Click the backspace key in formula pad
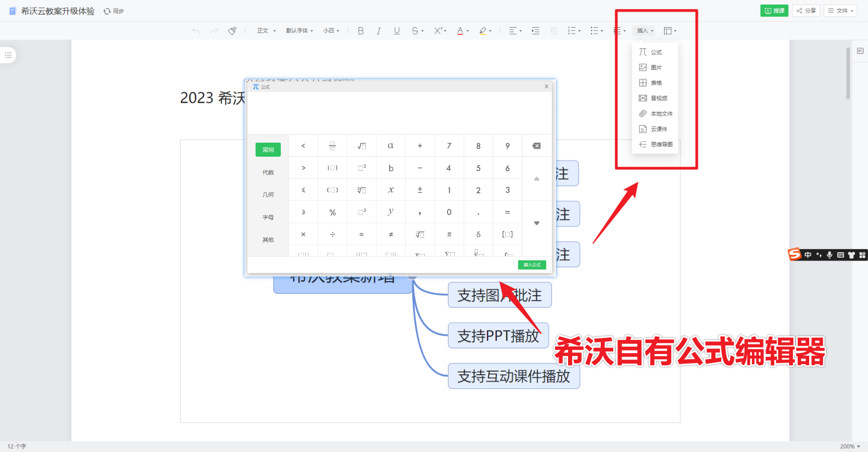Screen dimensions: 868x452 tap(536, 146)
